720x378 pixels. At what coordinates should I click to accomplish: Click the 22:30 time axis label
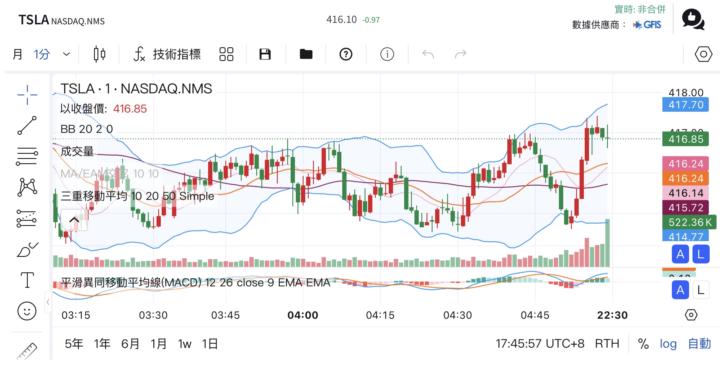point(612,315)
